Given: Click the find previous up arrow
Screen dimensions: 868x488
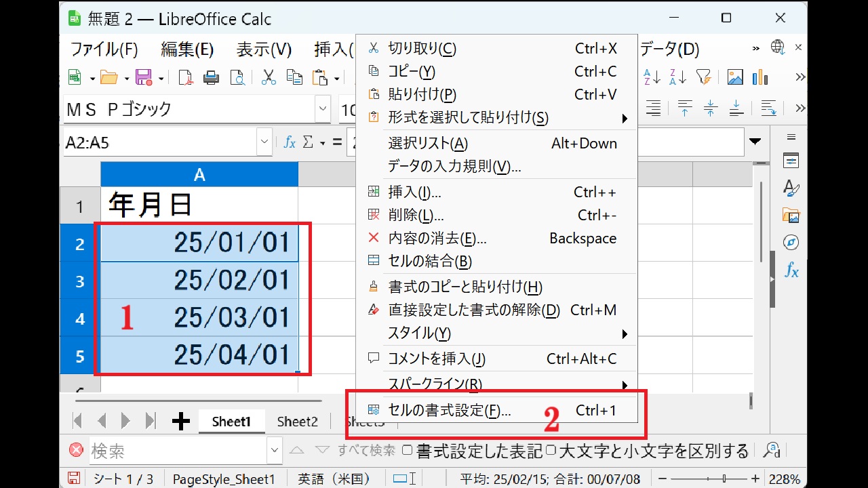Looking at the screenshot, I should click(x=297, y=450).
